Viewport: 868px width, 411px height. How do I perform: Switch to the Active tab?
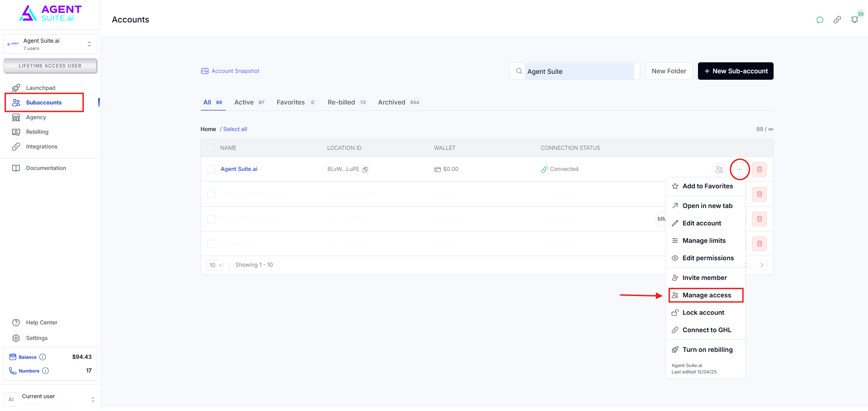coord(250,102)
